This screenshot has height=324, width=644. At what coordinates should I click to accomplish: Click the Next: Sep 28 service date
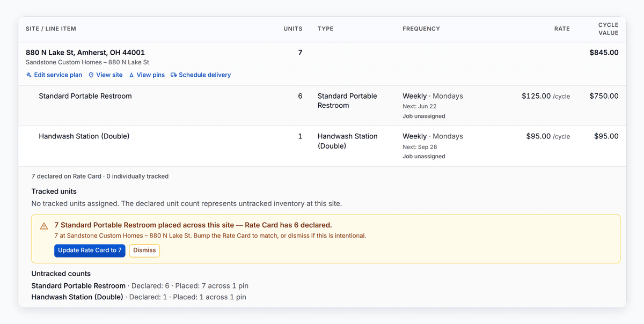click(420, 146)
